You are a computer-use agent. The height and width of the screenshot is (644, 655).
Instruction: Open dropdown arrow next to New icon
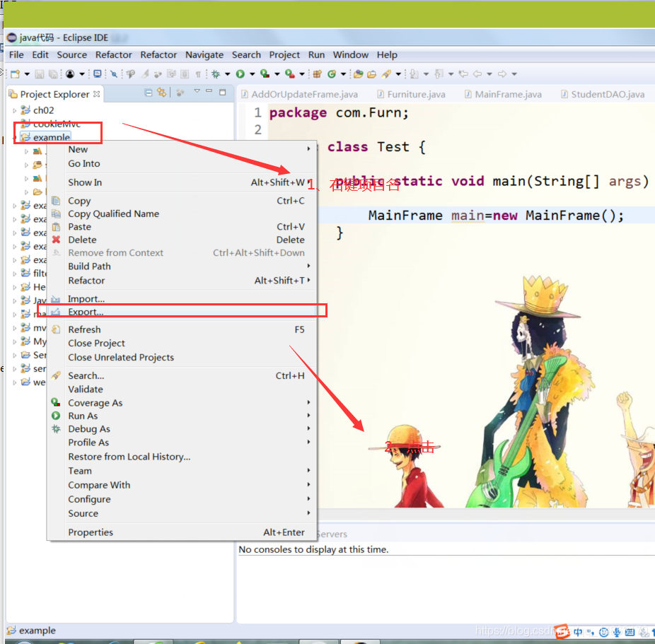pos(27,74)
